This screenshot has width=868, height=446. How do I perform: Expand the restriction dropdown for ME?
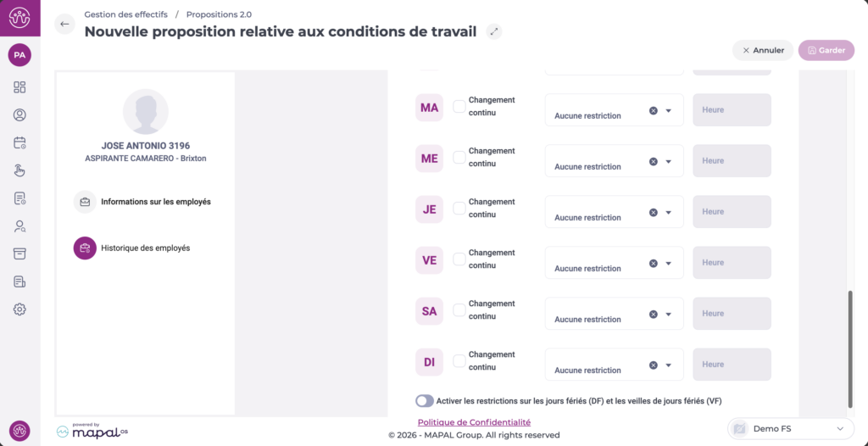point(668,162)
